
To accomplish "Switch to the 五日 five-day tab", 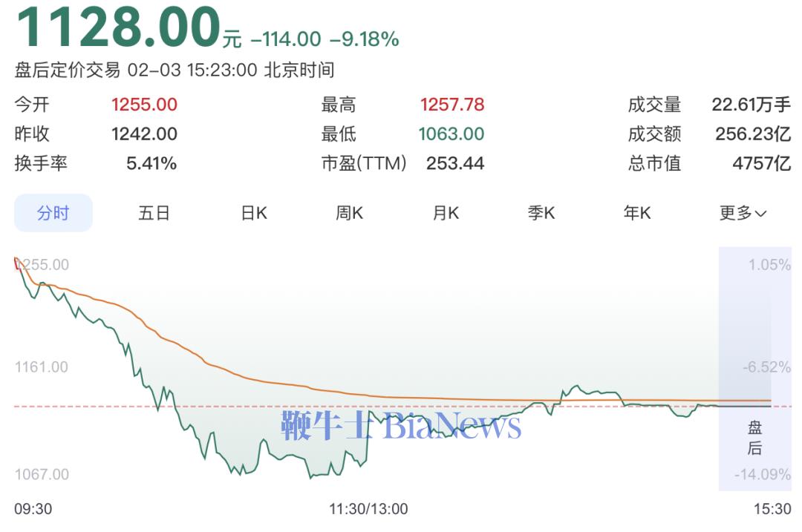I will (x=154, y=214).
